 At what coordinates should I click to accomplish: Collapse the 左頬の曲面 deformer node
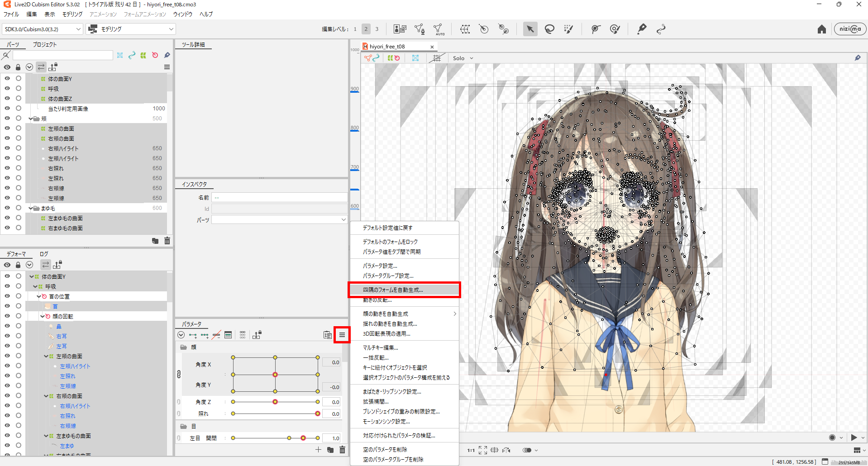click(46, 356)
